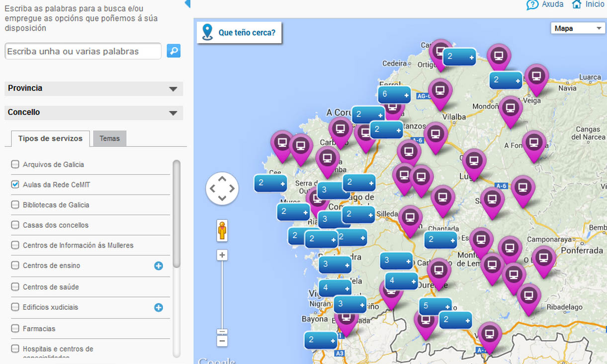Viewport: 607px width, 364px height.
Task: Enable the Farmacias checkbox
Action: (15, 329)
